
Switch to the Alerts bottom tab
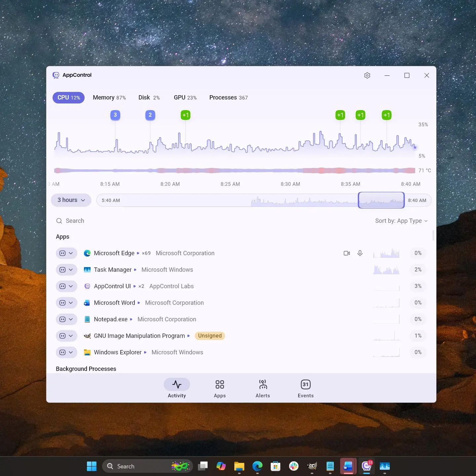[263, 388]
